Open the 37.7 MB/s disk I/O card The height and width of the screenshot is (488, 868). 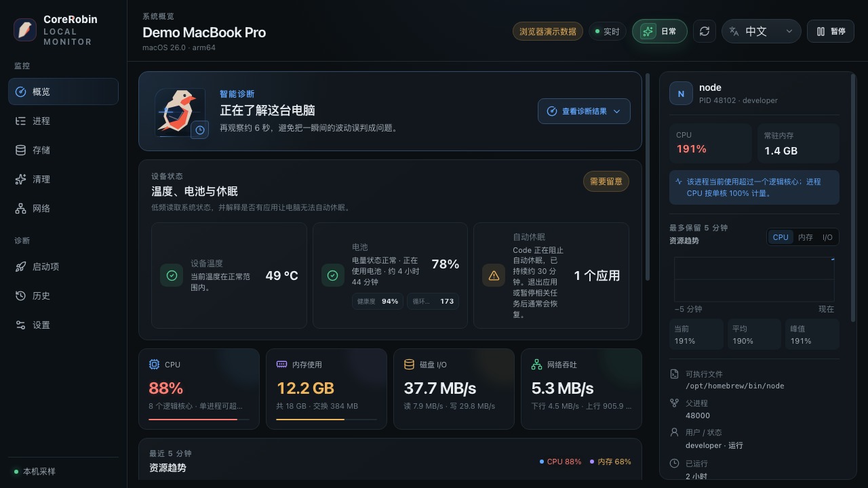454,389
